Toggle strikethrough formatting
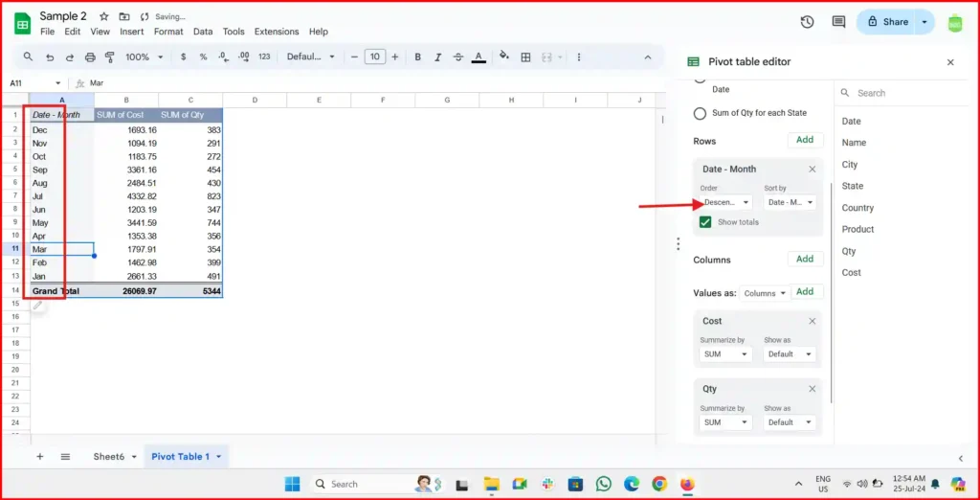The image size is (980, 500). (x=458, y=57)
